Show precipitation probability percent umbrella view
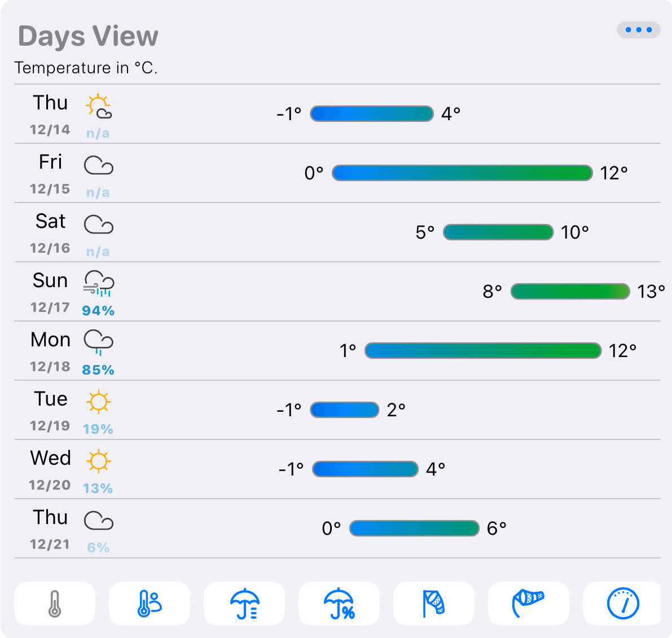Screen dimensions: 672x638 pos(339,604)
